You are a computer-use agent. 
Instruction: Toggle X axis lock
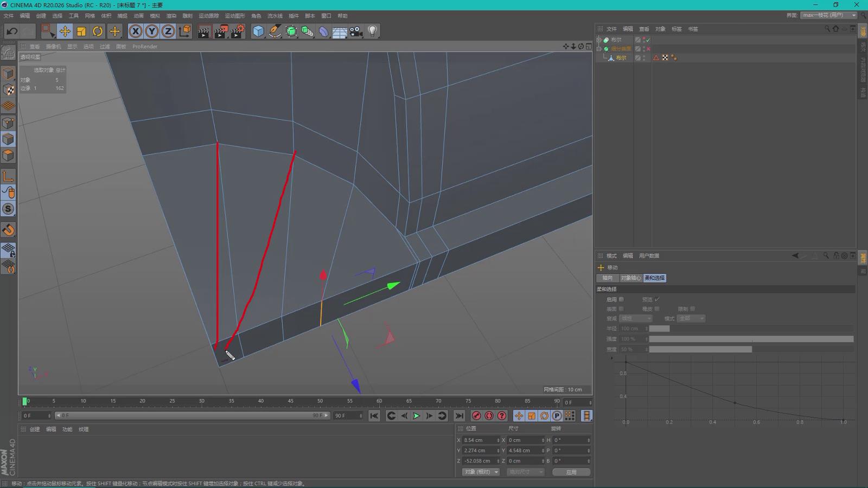coord(136,31)
